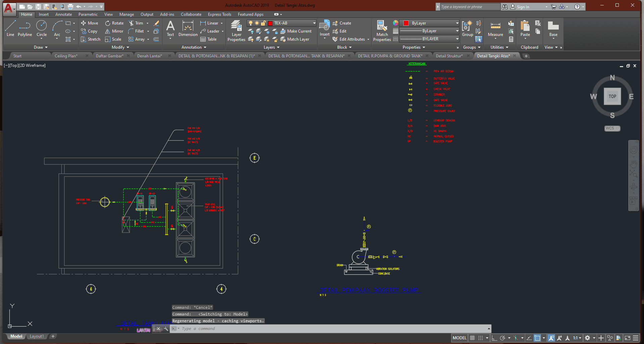This screenshot has width=644, height=344.
Task: Toggle the MODEL space button
Action: point(459,338)
